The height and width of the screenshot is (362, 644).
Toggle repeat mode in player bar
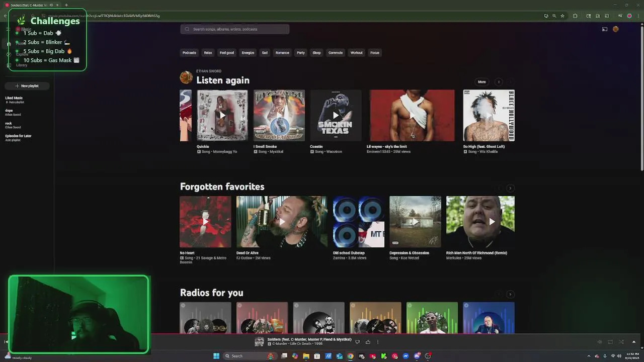(610, 342)
